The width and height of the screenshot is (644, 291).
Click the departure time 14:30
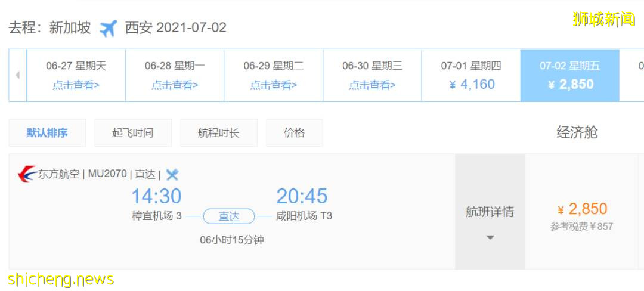tap(156, 196)
